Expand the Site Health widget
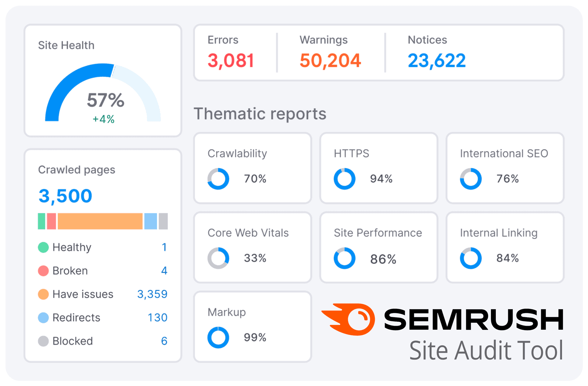Screen dimensions: 588x386 [x=66, y=45]
